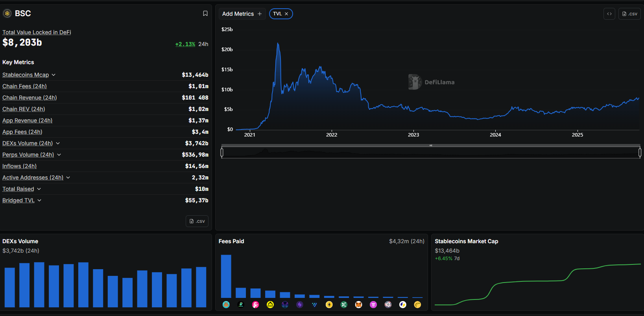Viewport: 644px width, 316px height.
Task: Open the Add Metrics menu
Action: tap(242, 14)
